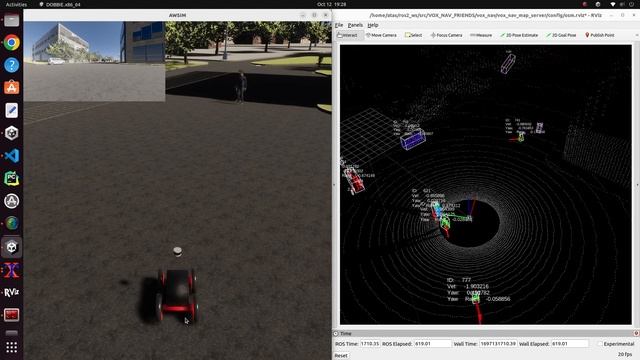Viewport: 640px width, 360px height.
Task: Click the ROS Time field
Action: click(x=369, y=344)
